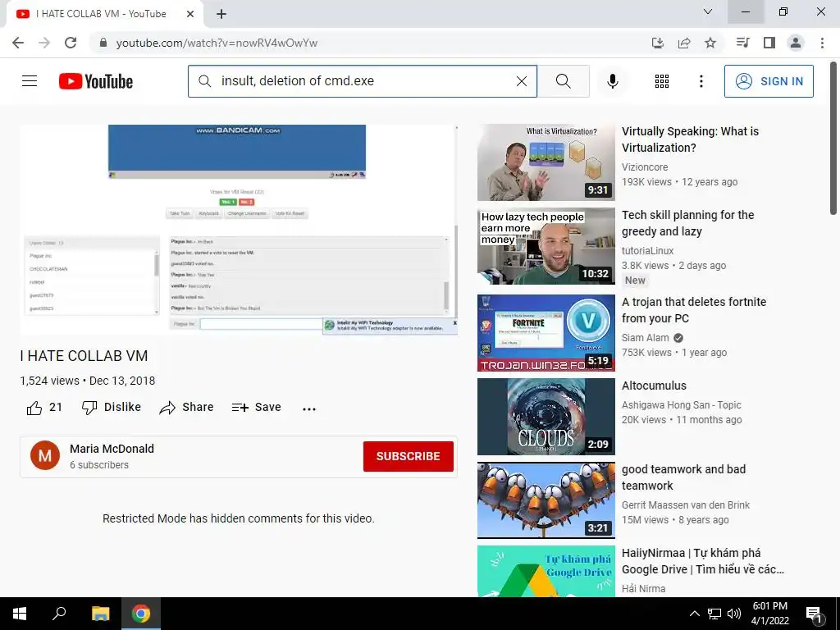Open the Altocumulus video title
840x630 pixels.
[654, 386]
